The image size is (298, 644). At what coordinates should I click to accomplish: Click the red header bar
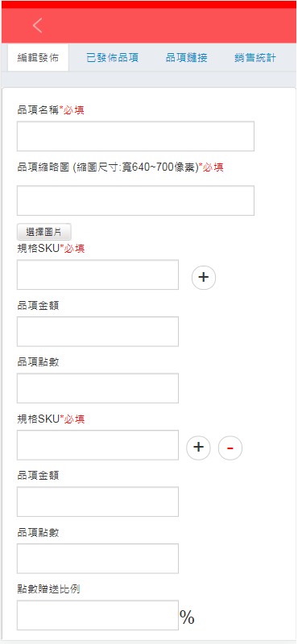click(x=149, y=26)
